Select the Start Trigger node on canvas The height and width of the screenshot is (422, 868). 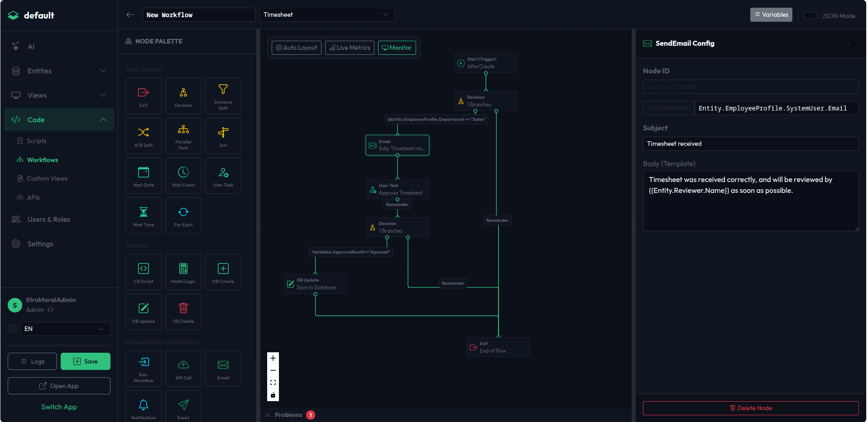486,63
